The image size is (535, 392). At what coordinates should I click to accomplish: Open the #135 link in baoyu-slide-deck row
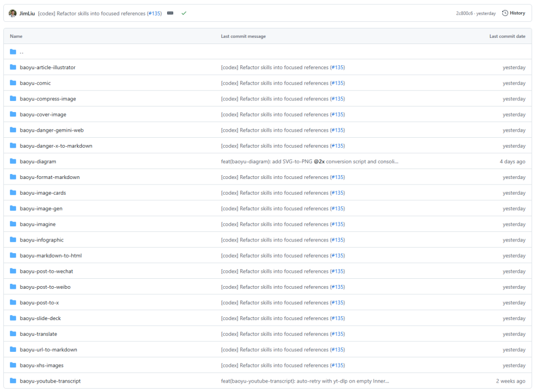coord(338,318)
